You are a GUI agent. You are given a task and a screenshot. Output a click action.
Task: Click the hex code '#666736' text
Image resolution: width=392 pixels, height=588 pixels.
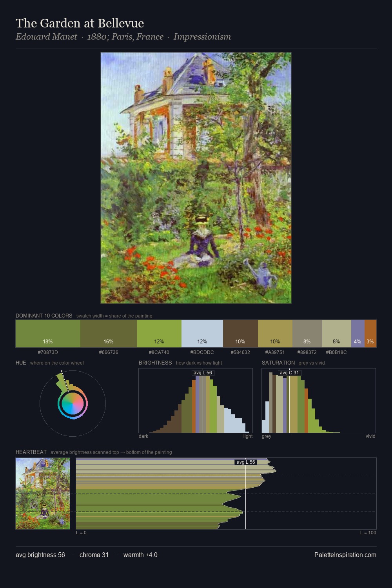click(x=109, y=352)
